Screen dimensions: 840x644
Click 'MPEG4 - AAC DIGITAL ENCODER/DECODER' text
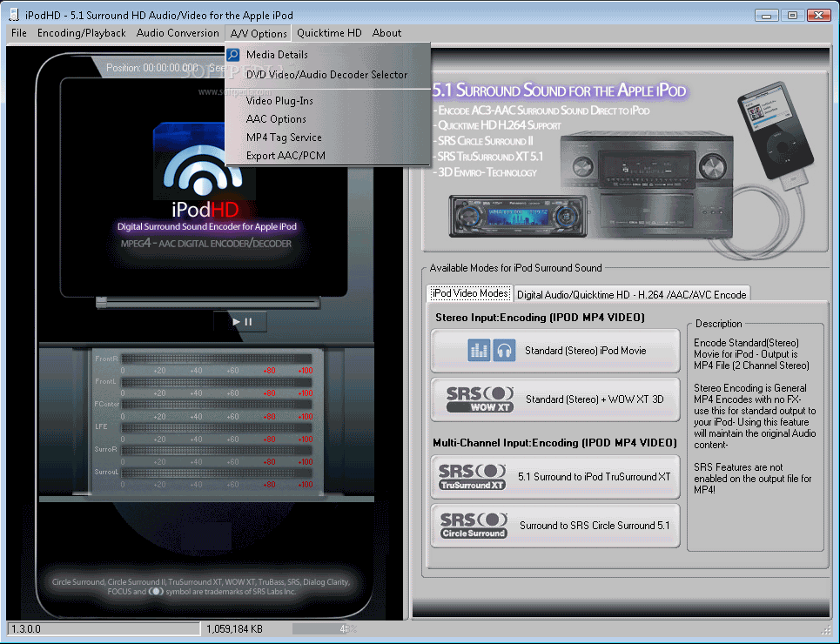tap(206, 244)
